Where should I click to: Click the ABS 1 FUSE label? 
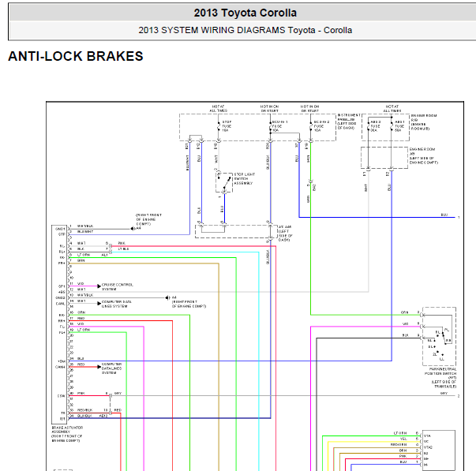pyautogui.click(x=399, y=126)
